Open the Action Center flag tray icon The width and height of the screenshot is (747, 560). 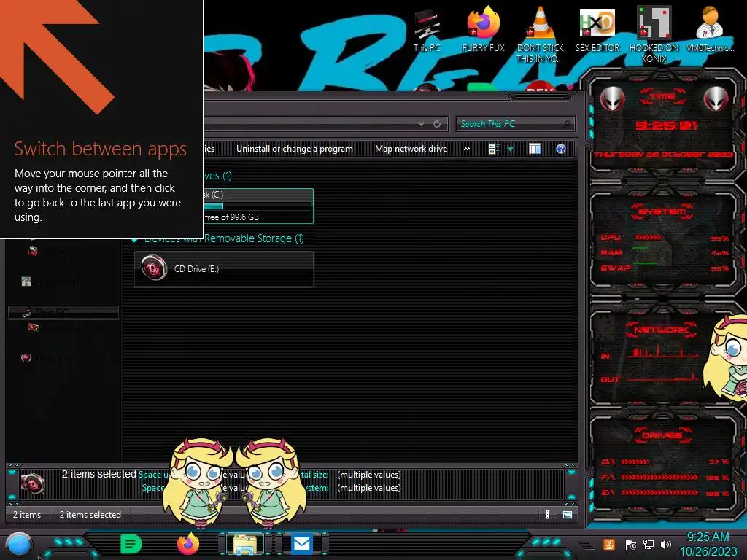pos(630,545)
